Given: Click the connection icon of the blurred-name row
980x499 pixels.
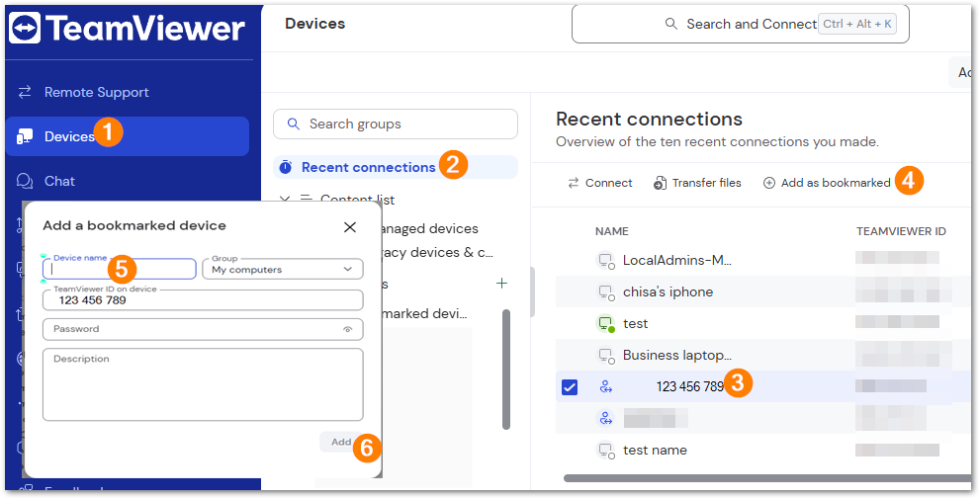Looking at the screenshot, I should (x=605, y=418).
